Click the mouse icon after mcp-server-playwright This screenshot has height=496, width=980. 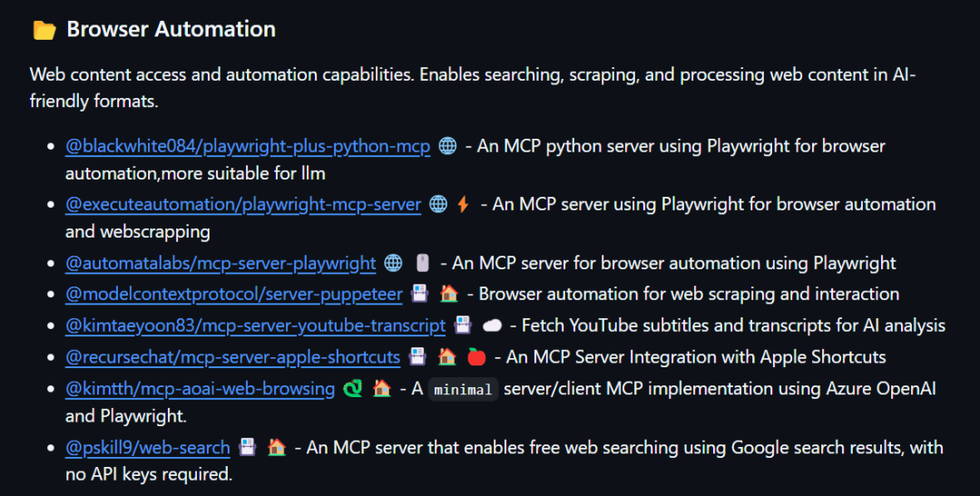click(422, 264)
